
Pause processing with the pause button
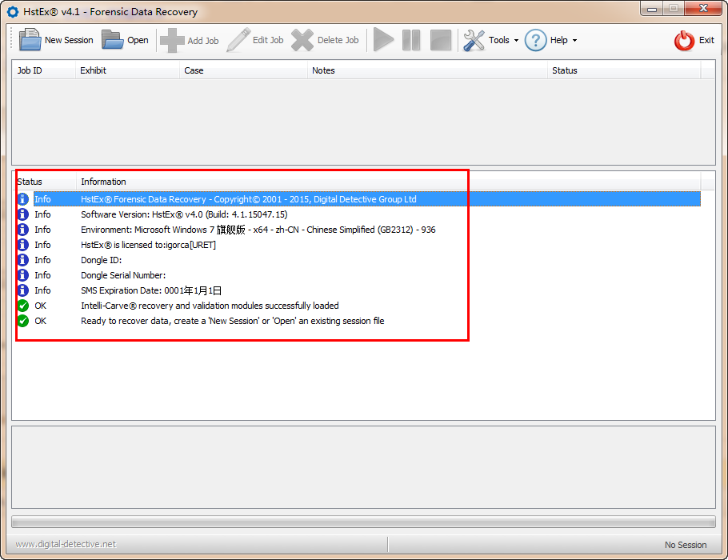pos(411,40)
